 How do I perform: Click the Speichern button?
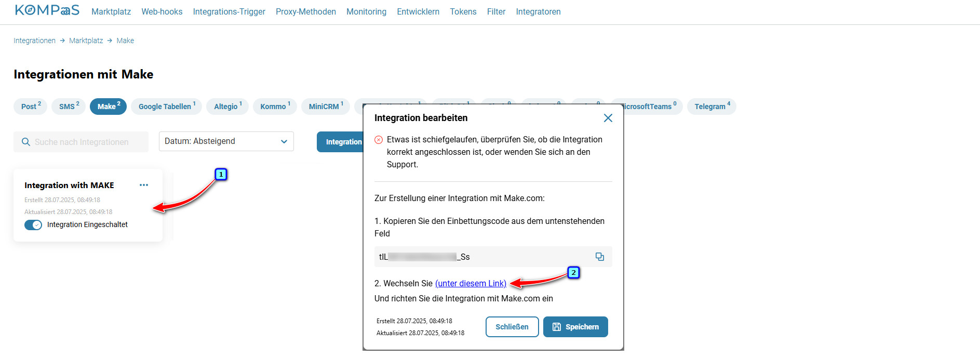click(575, 327)
